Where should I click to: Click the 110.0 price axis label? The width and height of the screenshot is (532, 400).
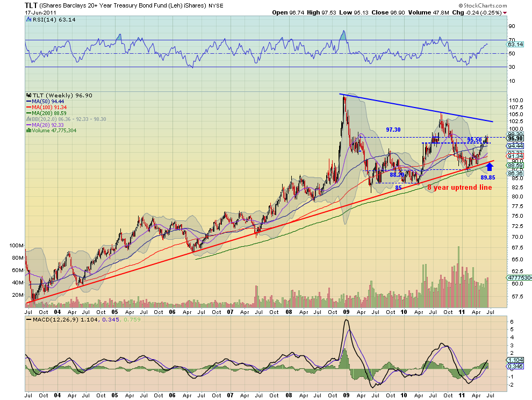click(516, 101)
